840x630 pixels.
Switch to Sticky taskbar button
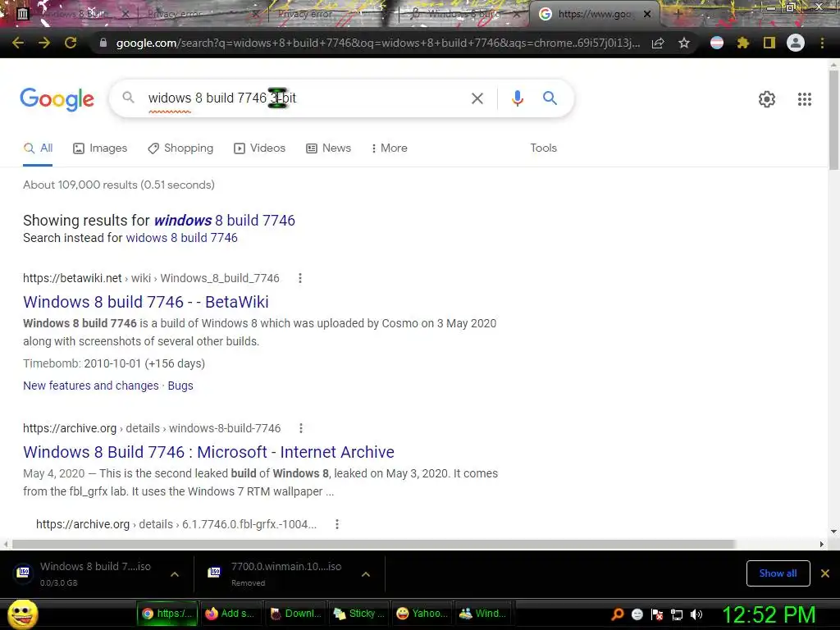click(359, 614)
